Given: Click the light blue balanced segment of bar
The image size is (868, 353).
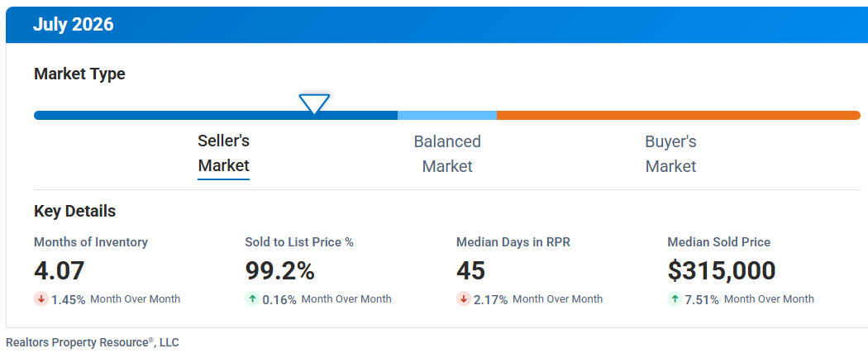Looking at the screenshot, I should click(x=447, y=115).
